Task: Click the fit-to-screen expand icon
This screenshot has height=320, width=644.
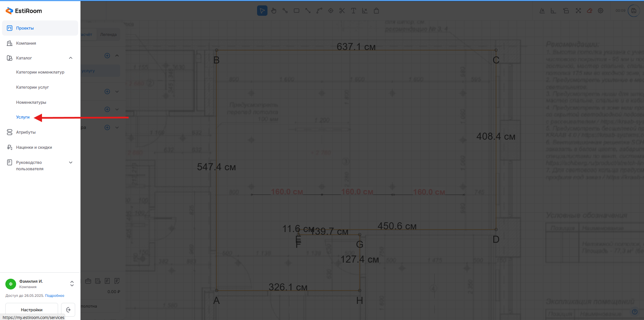Action: pyautogui.click(x=578, y=11)
